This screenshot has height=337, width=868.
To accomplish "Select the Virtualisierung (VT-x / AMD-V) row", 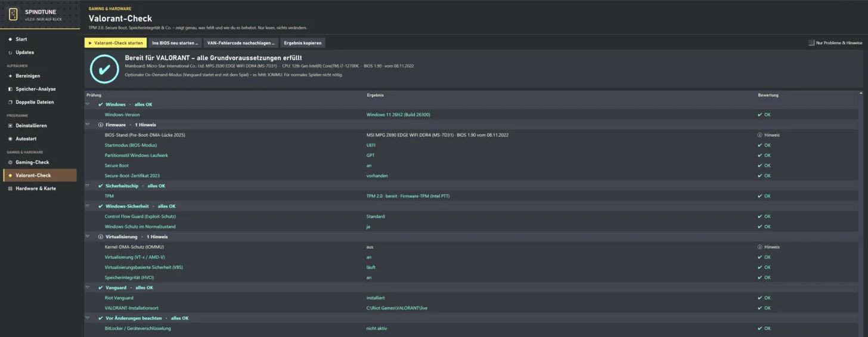I will pyautogui.click(x=472, y=257).
